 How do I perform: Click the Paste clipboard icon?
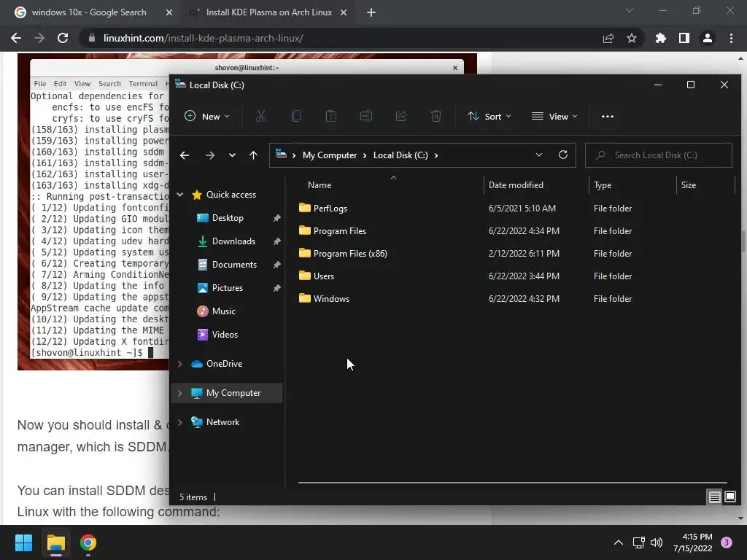coord(330,116)
